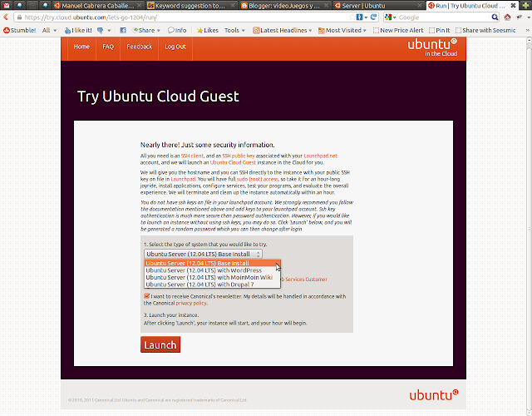The height and width of the screenshot is (416, 532).
Task: Click the Info speech bubble icon
Action: point(171,30)
